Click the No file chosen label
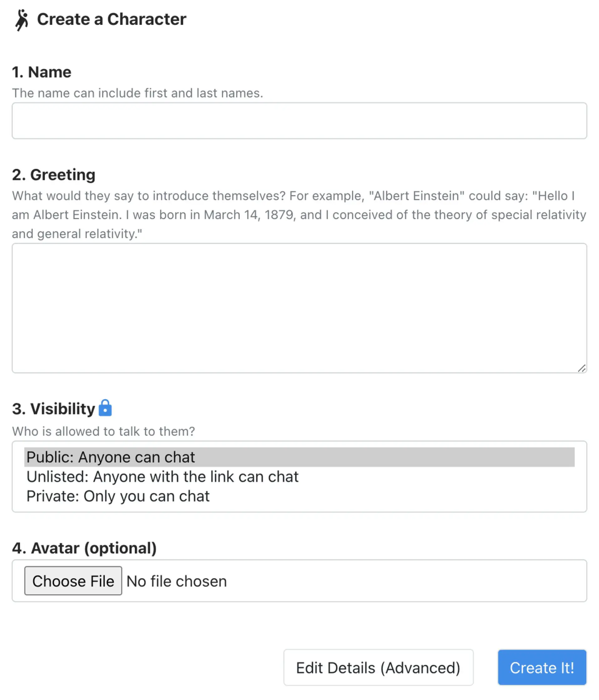Viewport: 599px width, 700px height. pyautogui.click(x=177, y=581)
